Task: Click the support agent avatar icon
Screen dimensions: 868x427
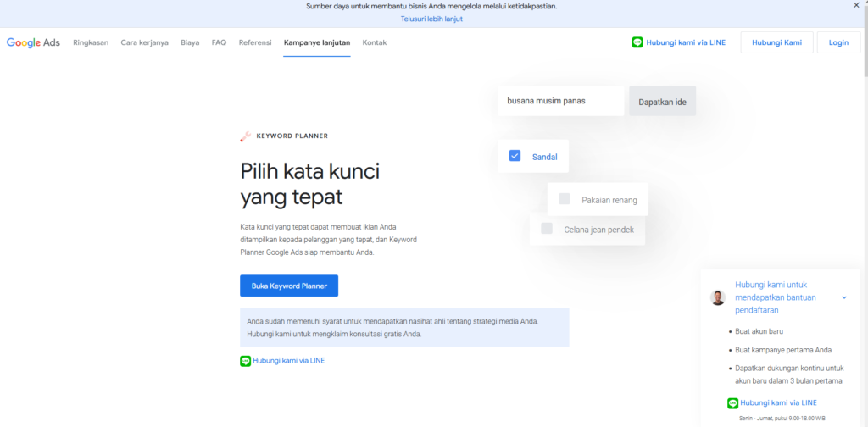Action: (x=718, y=297)
